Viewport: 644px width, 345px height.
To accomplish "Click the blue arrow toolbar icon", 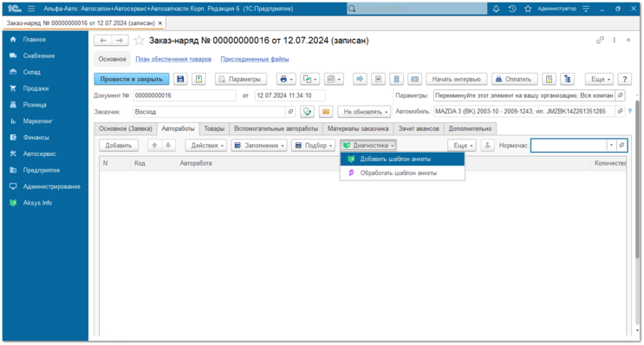I will point(361,79).
